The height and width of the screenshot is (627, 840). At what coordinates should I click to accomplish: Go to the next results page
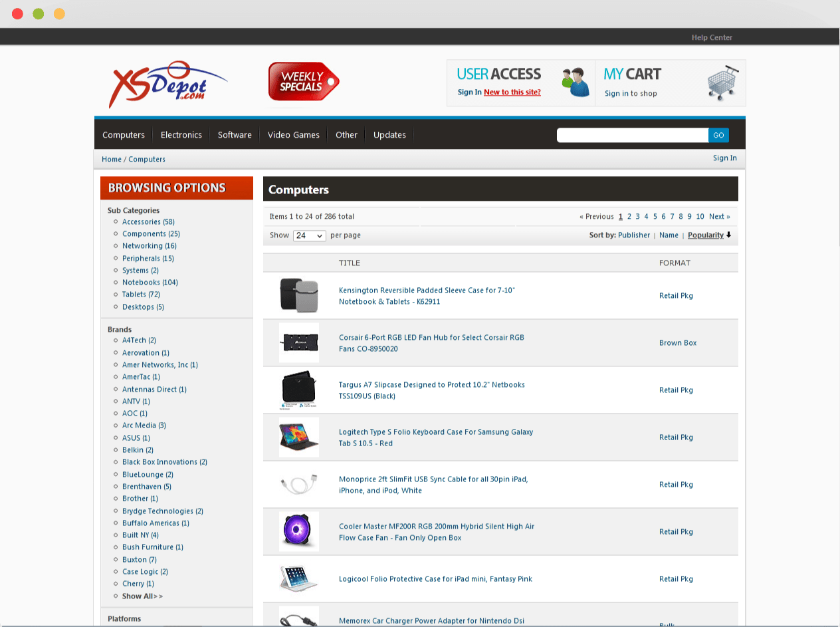tap(720, 217)
